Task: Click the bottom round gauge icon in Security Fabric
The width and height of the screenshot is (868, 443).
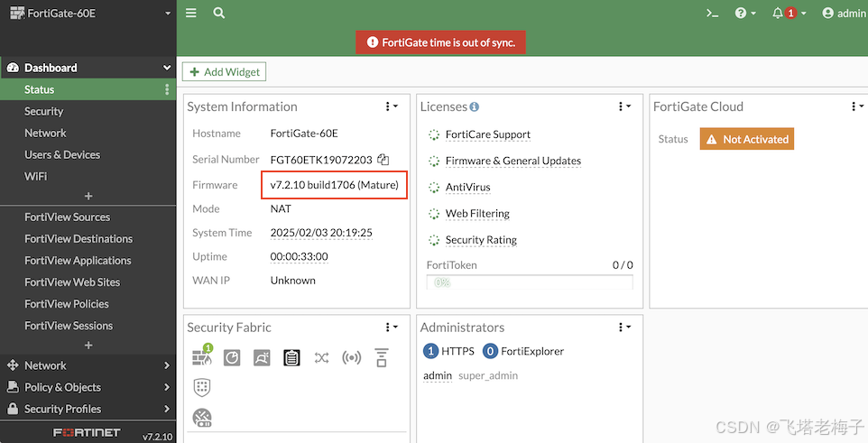Action: 202,418
